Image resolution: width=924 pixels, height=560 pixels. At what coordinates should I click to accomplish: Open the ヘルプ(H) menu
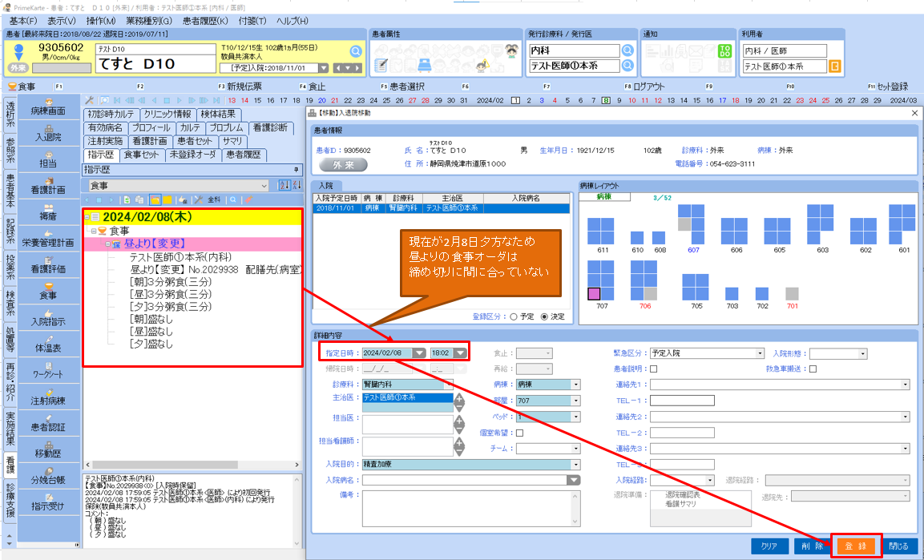tap(293, 21)
